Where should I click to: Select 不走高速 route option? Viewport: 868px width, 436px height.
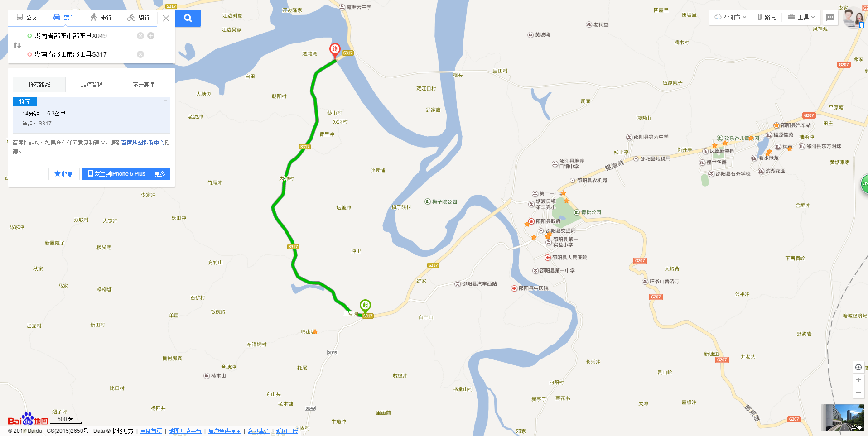[x=144, y=85]
